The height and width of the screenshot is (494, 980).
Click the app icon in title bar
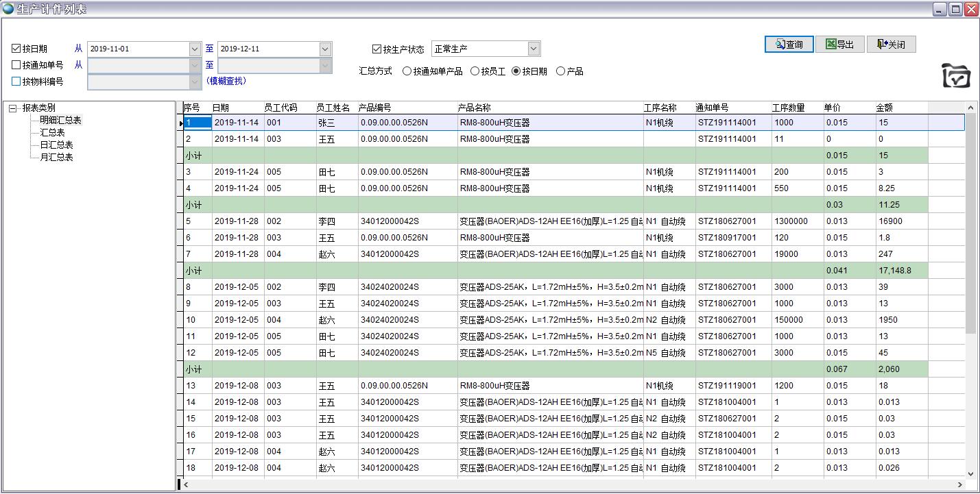click(8, 9)
